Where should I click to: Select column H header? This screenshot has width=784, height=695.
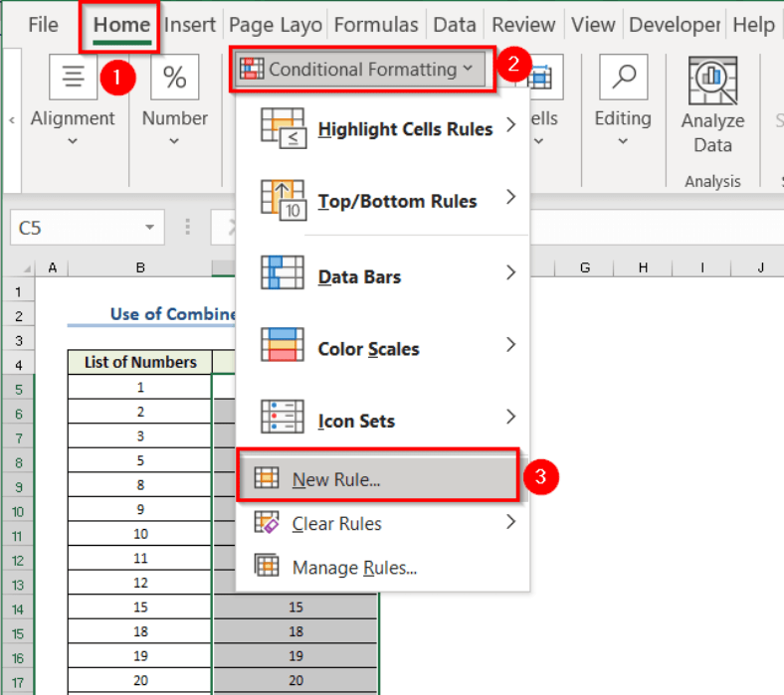(x=643, y=267)
